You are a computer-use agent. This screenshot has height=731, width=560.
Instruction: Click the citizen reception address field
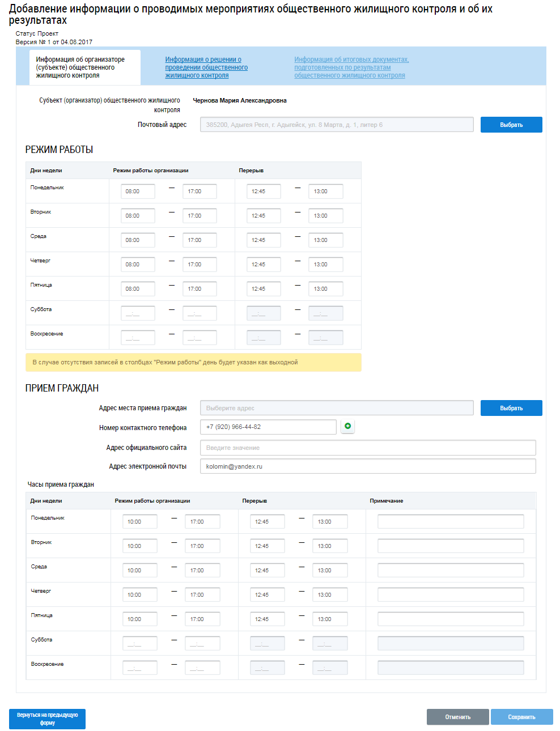[x=337, y=408]
